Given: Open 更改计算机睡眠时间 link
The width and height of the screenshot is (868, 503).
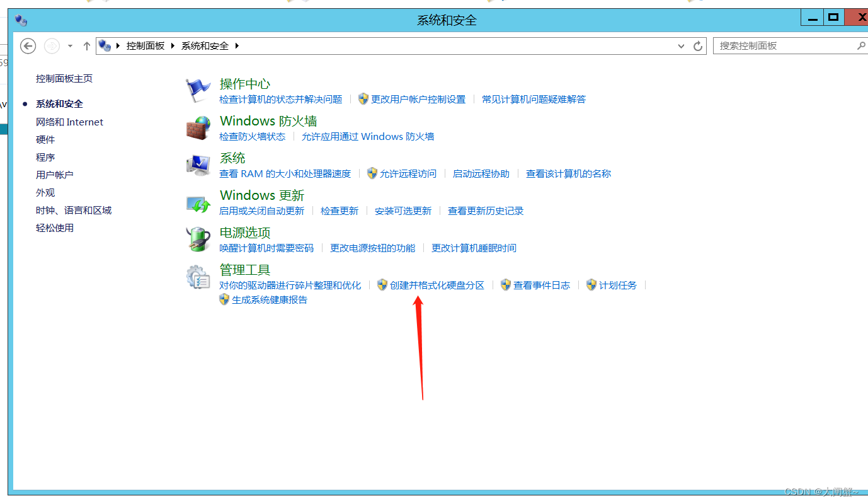Looking at the screenshot, I should (x=474, y=248).
